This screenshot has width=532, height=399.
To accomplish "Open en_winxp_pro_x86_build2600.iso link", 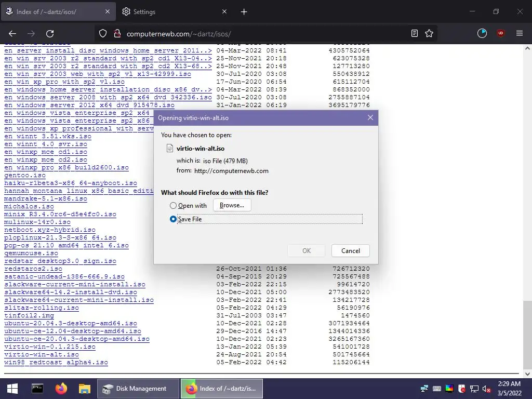I will (66, 168).
